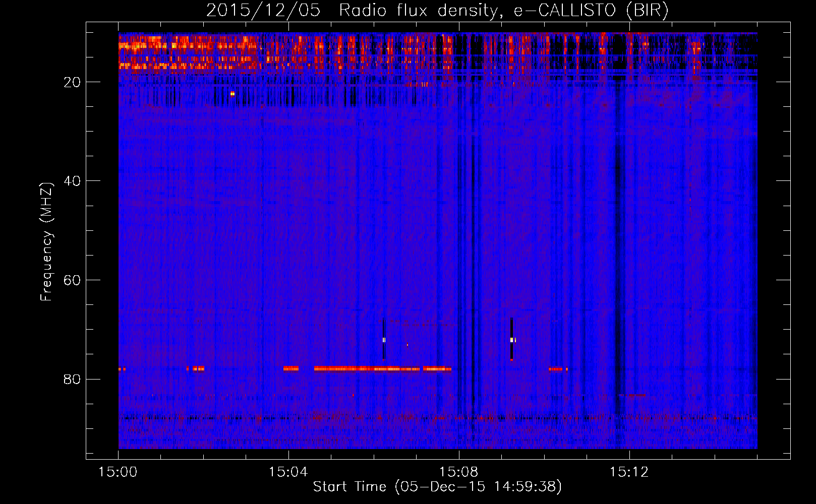Click the 15:04 time tick label

coord(288,472)
